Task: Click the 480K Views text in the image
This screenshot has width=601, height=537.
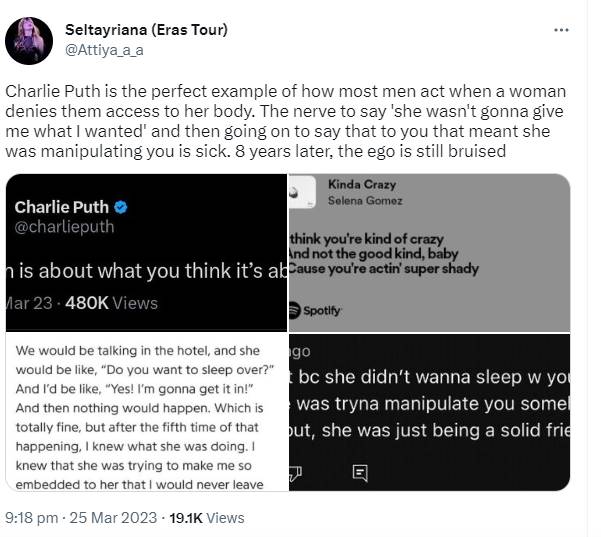Action: click(x=104, y=303)
